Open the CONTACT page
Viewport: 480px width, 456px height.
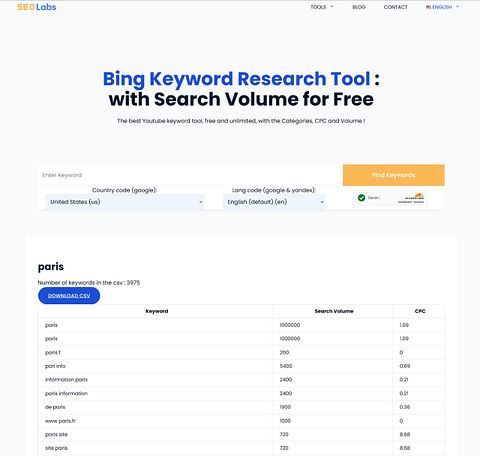395,7
